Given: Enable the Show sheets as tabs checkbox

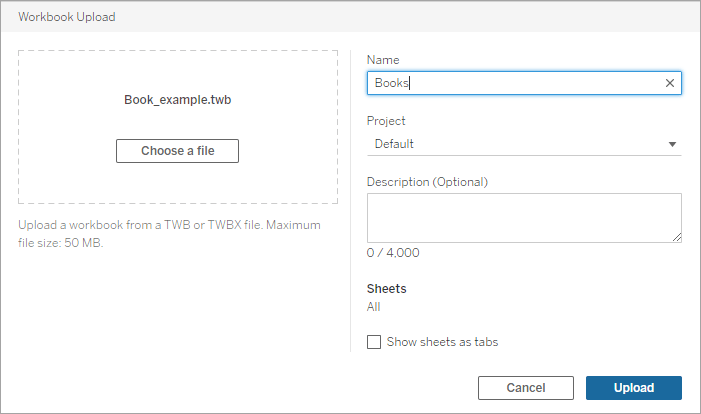Looking at the screenshot, I should (374, 342).
